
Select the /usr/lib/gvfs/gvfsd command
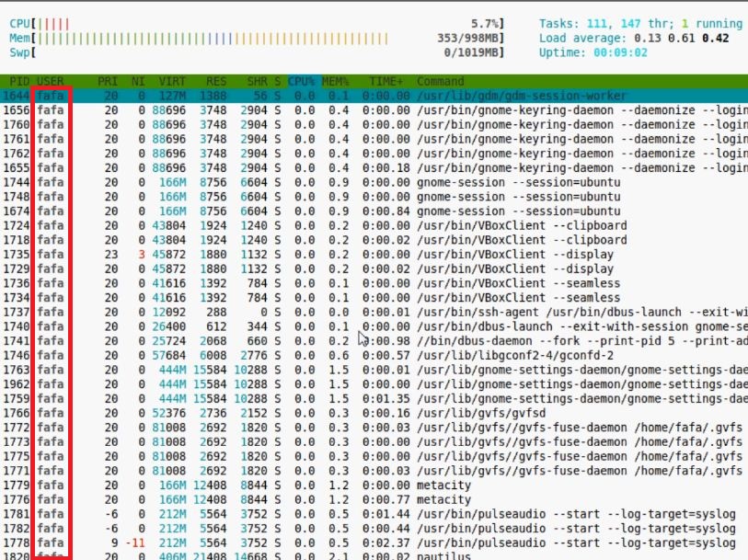point(481,413)
